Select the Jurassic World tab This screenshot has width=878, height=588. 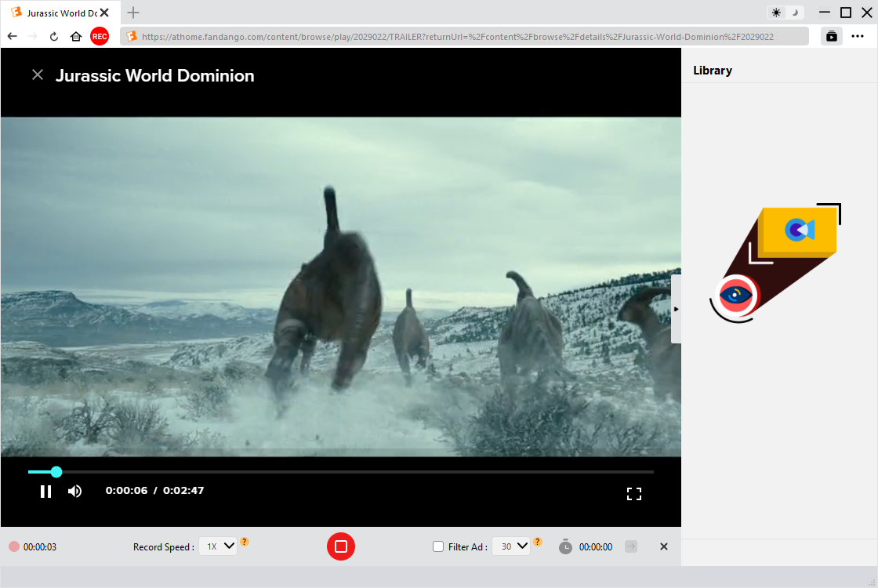(55, 13)
